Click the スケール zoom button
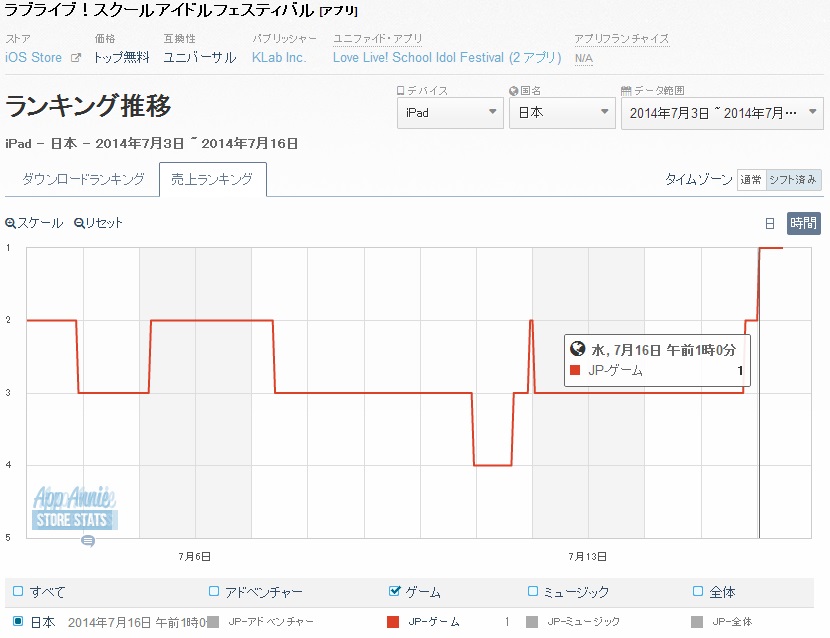This screenshot has width=830, height=638. point(34,223)
